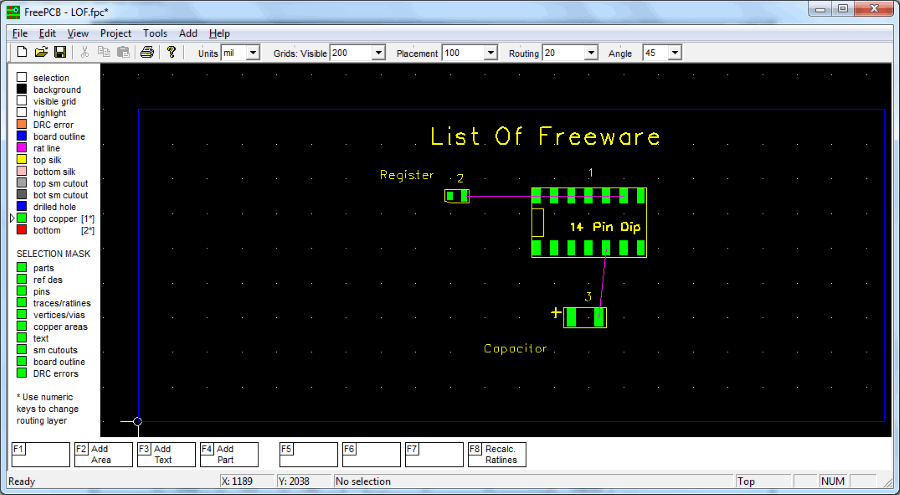
Task: Click the selection layer color swatch
Action: click(22, 77)
